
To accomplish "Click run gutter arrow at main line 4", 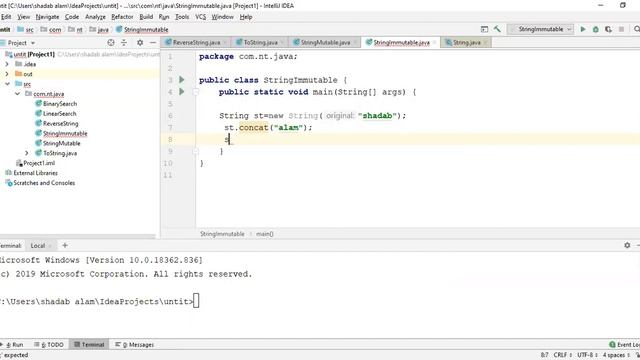I will click(182, 91).
